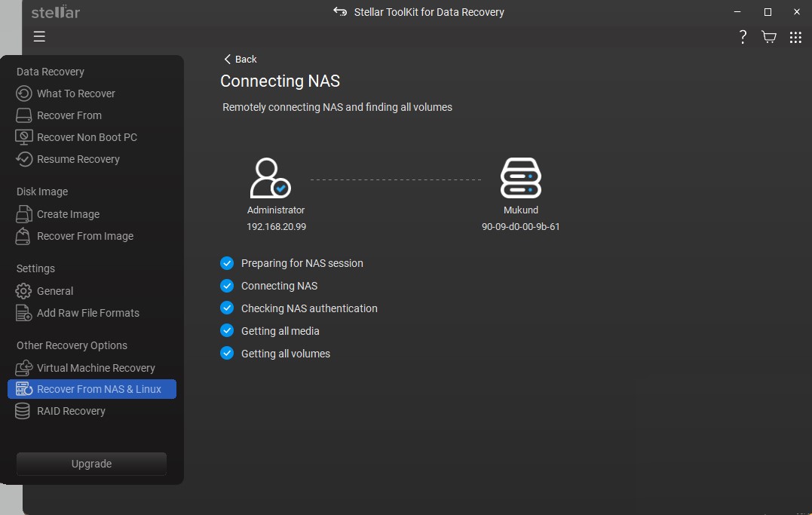Open General settings

(x=55, y=291)
